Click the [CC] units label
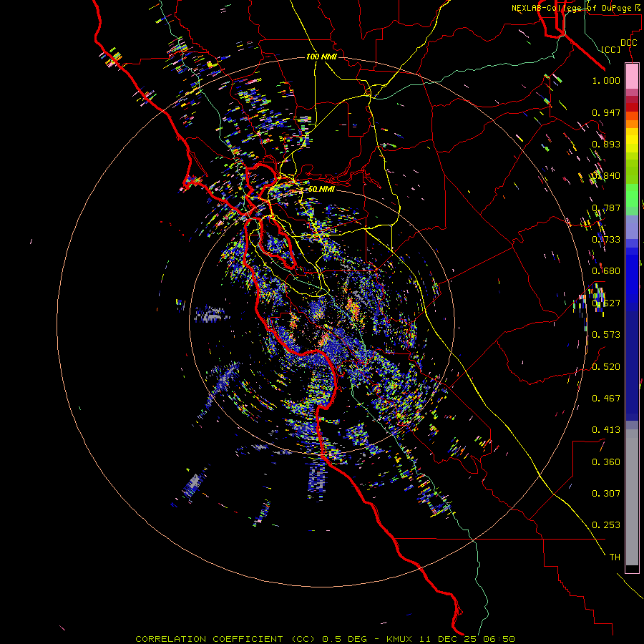Screen dimensions: 644x644 tap(611, 49)
